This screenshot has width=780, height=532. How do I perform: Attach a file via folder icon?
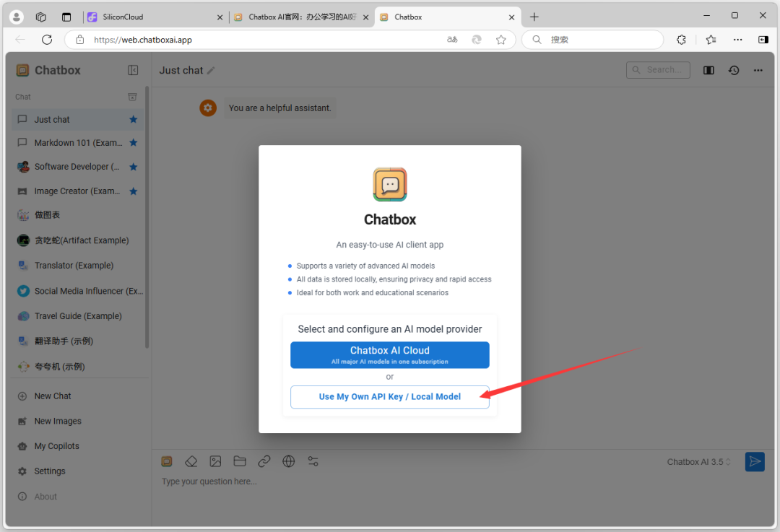240,461
